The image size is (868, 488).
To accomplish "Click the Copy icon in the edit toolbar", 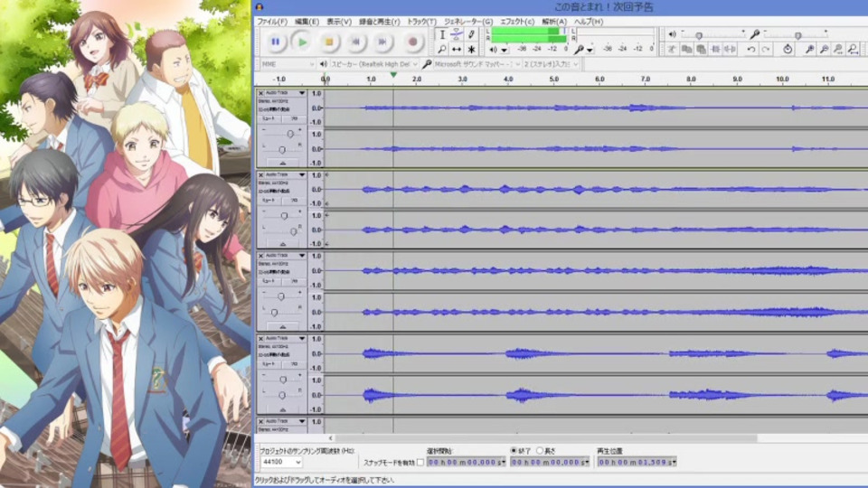I will tap(686, 49).
